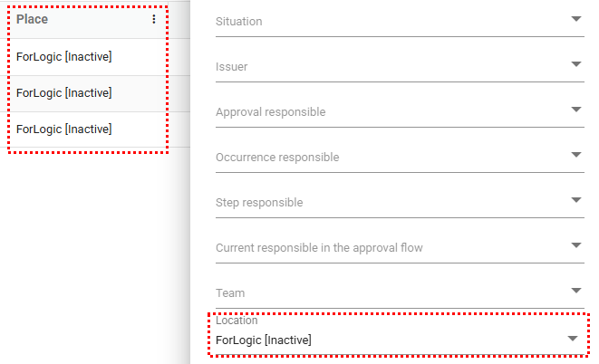
Task: Expand the Situation dropdown arrow
Action: (576, 18)
